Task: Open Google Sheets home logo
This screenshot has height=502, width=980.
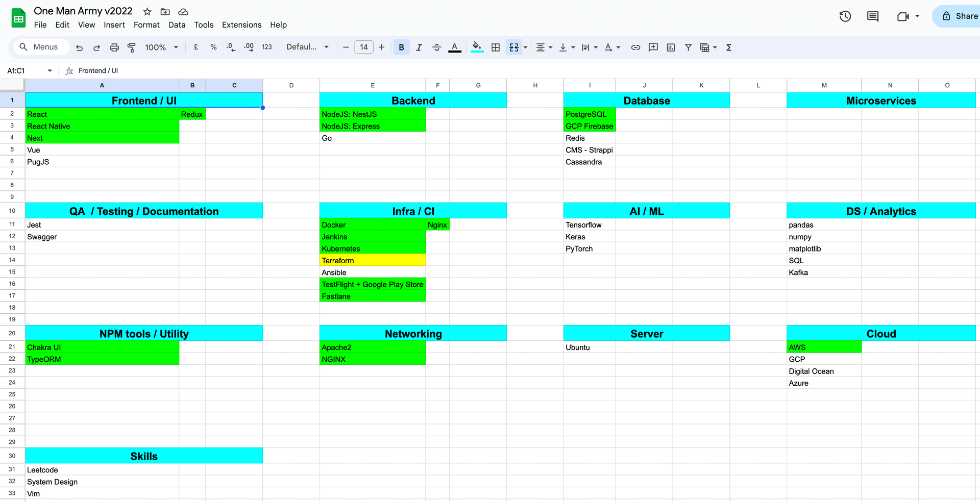Action: coord(19,18)
